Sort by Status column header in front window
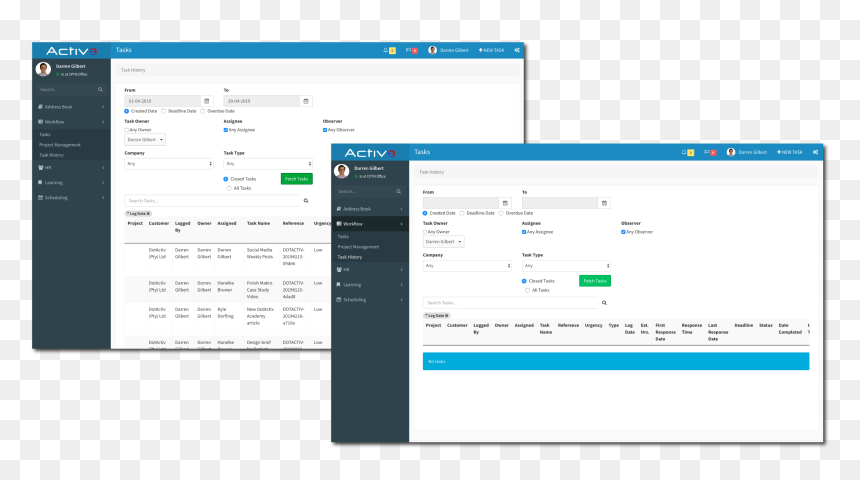This screenshot has width=860, height=480. (766, 325)
